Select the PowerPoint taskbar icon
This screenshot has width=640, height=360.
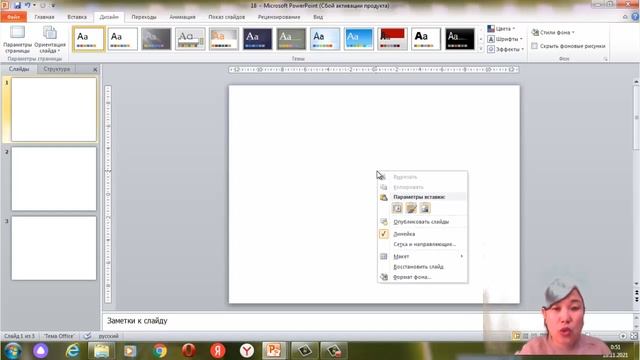(x=274, y=351)
